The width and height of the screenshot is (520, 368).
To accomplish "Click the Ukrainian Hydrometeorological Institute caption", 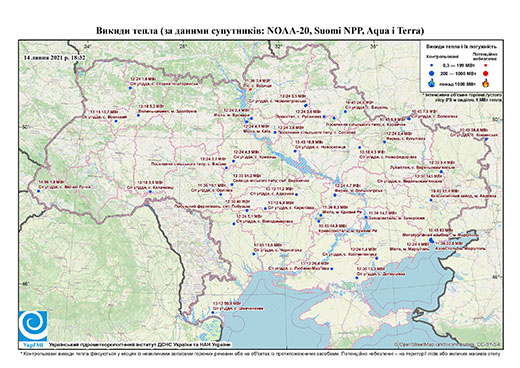I will coord(139,345).
